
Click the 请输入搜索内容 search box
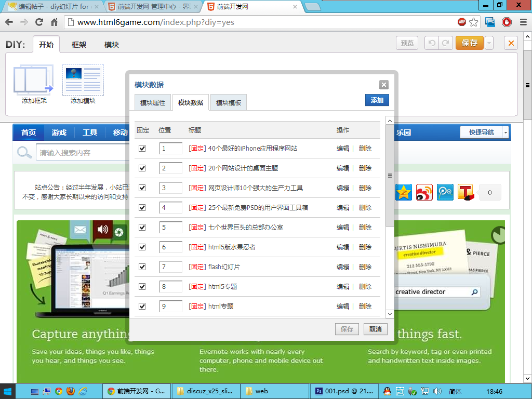click(x=82, y=152)
